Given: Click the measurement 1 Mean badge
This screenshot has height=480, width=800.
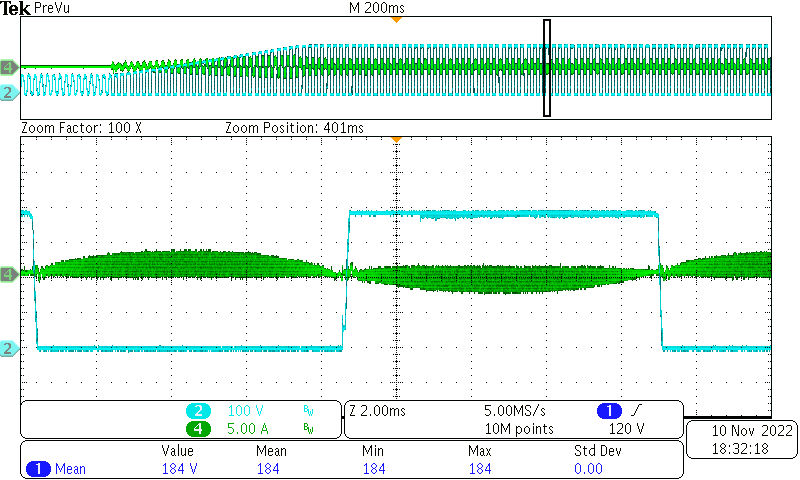Looking at the screenshot, I should 56,469.
